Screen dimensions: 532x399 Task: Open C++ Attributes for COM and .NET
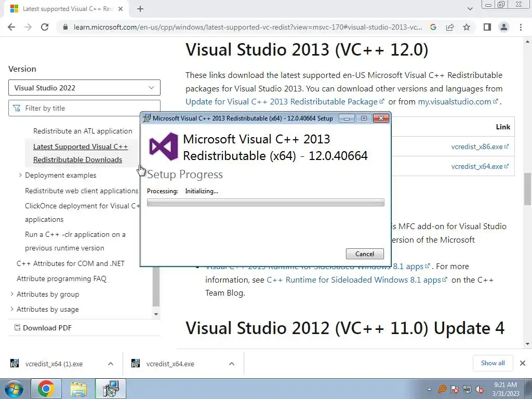click(71, 263)
